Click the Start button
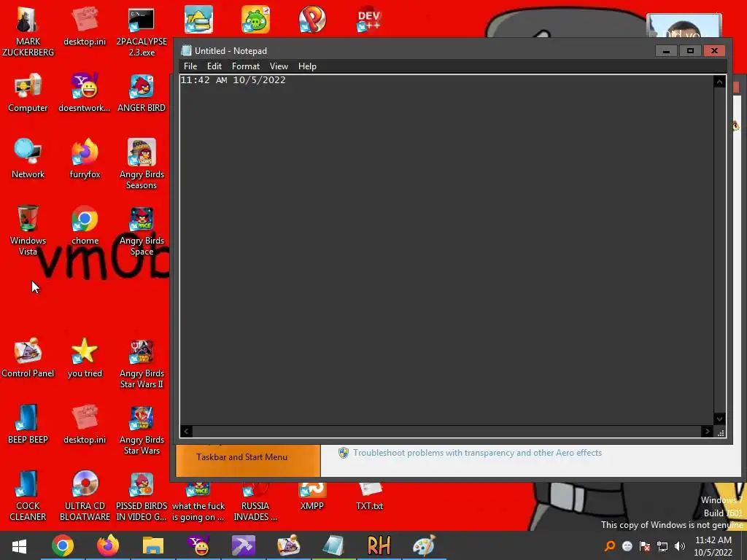Image resolution: width=747 pixels, height=560 pixels. coord(19,545)
